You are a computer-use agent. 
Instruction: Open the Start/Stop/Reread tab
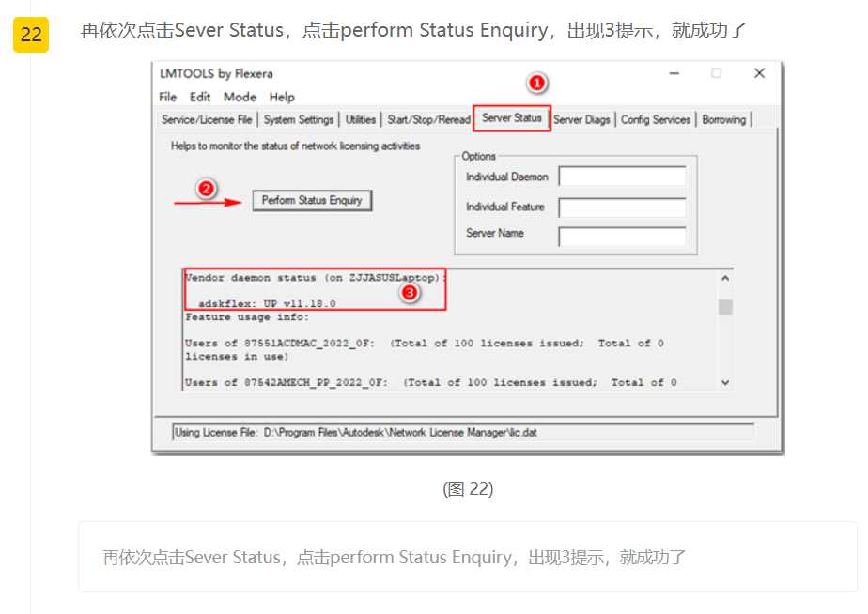428,120
